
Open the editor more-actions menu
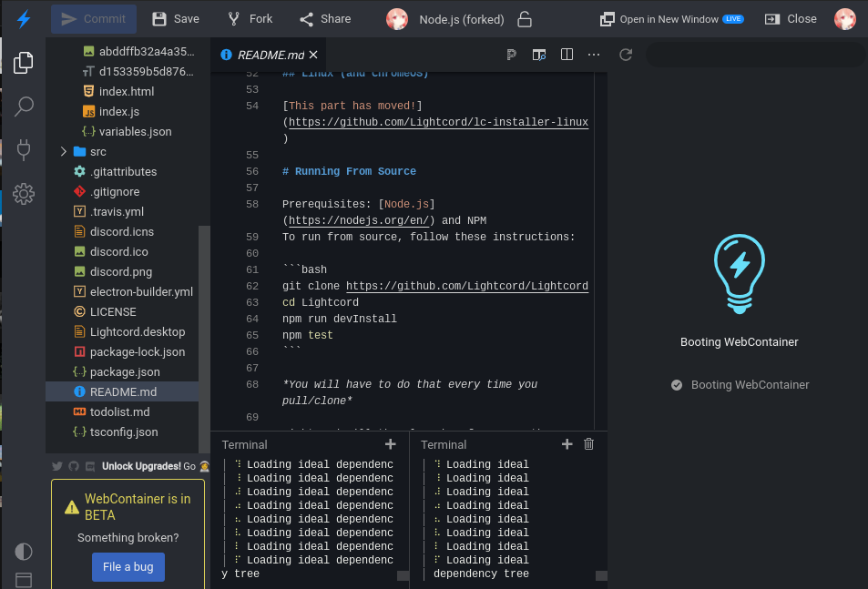tap(594, 55)
